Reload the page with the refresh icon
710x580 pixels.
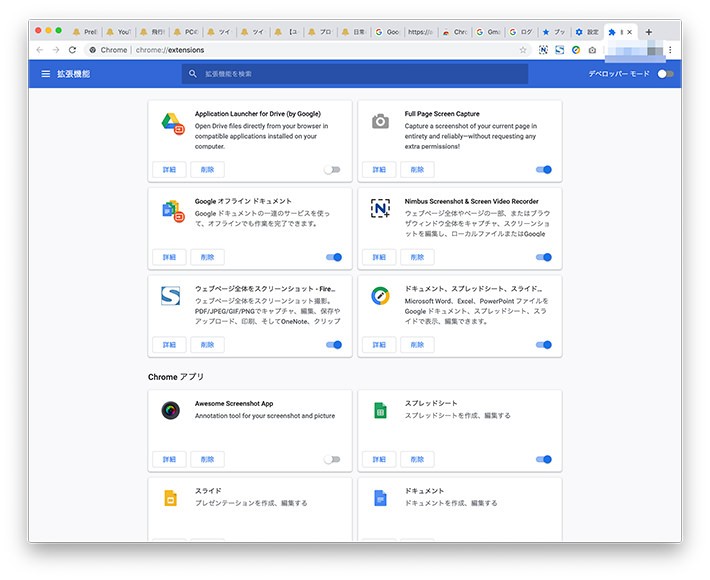point(72,50)
